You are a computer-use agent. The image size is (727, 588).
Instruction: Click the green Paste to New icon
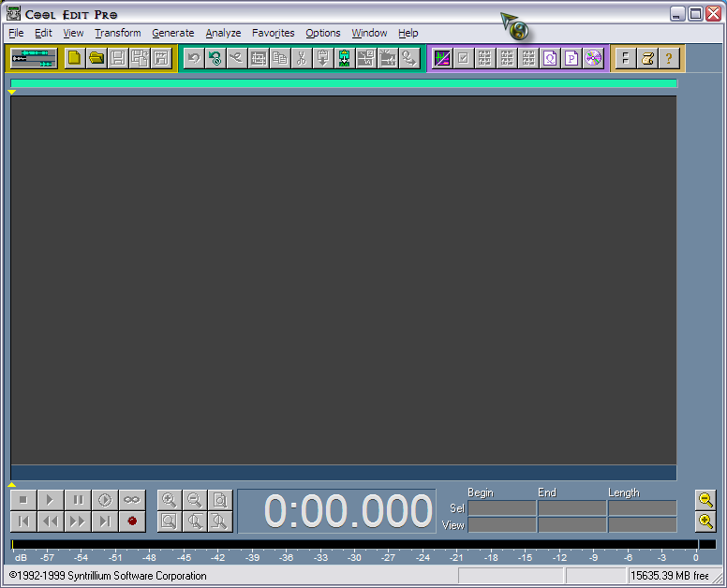(344, 58)
